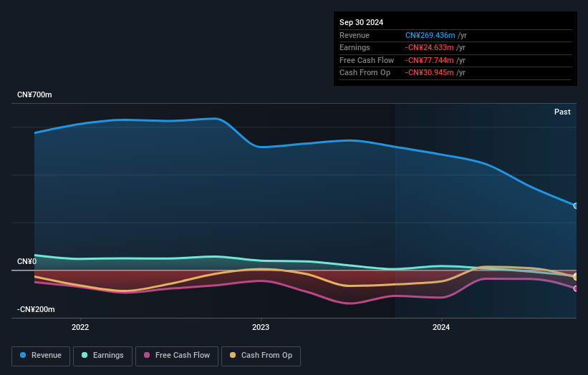The height and width of the screenshot is (375, 588).
Task: Click the Past label on the chart
Action: pos(562,112)
